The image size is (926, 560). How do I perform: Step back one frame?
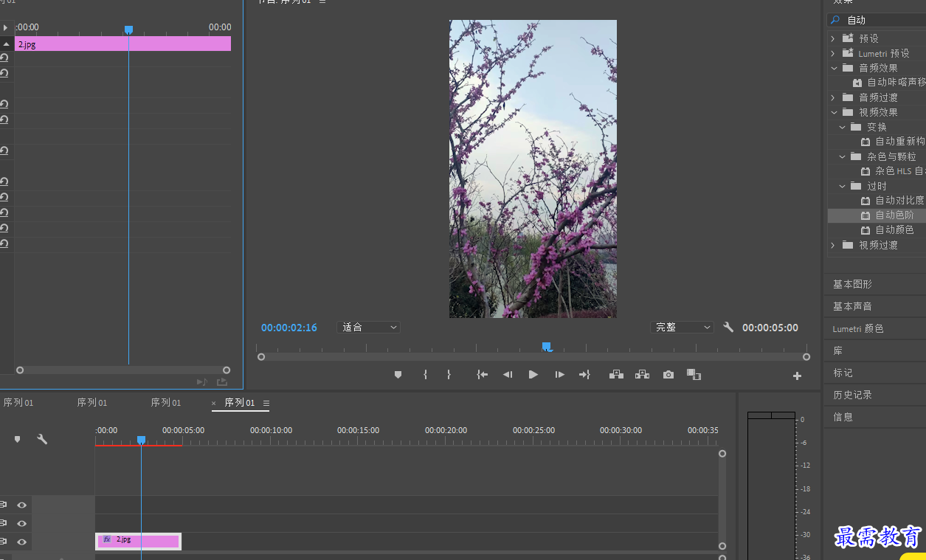(x=508, y=375)
